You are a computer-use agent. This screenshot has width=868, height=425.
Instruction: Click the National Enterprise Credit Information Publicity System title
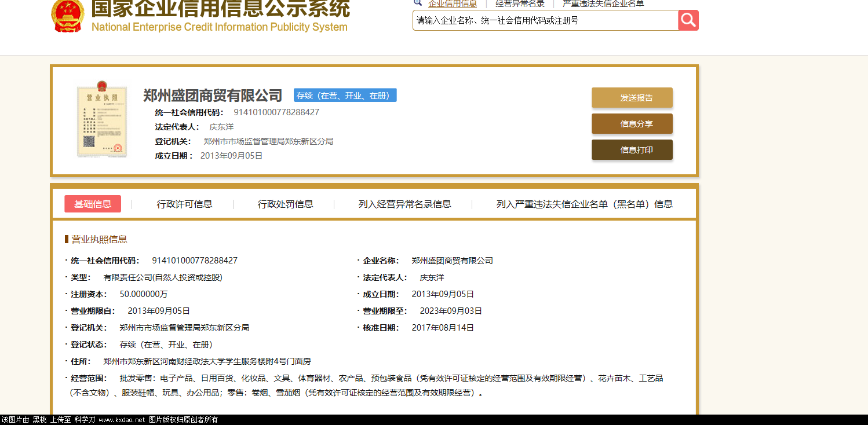click(x=220, y=27)
